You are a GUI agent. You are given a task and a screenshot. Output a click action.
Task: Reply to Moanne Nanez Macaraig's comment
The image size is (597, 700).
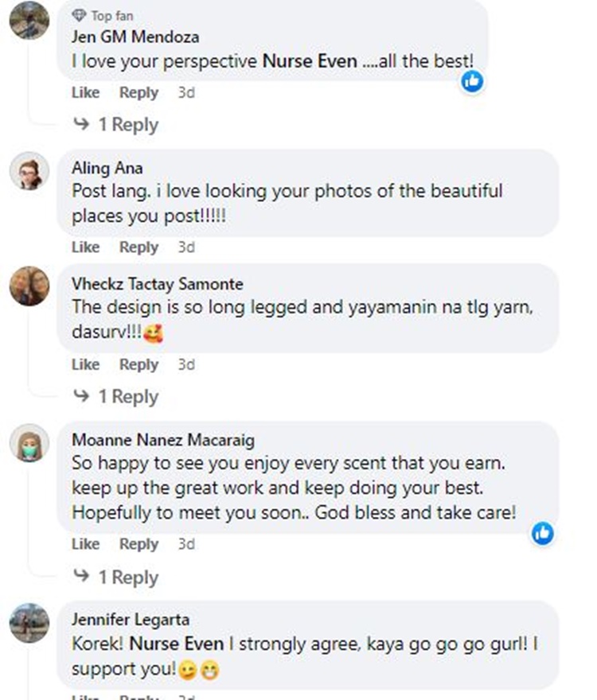pos(139,544)
